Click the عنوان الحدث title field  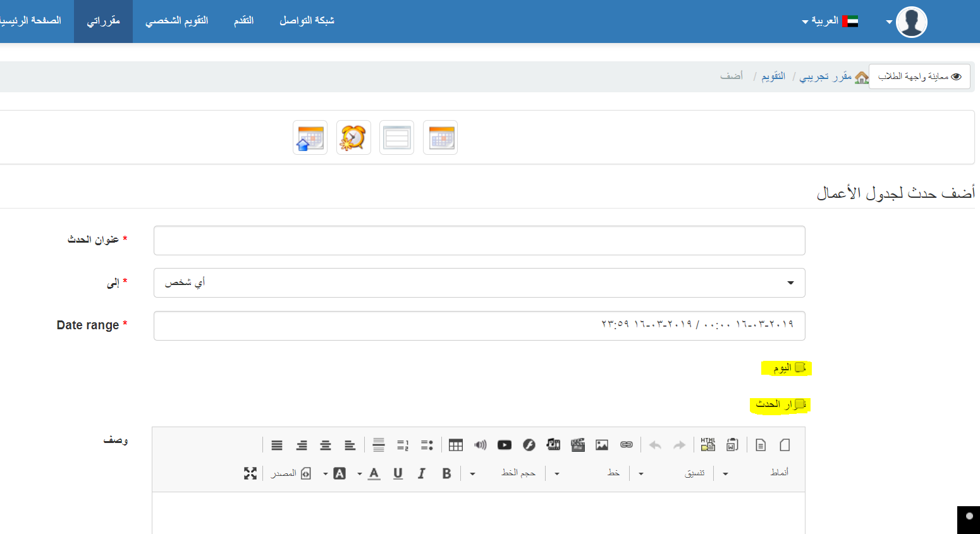[479, 240]
